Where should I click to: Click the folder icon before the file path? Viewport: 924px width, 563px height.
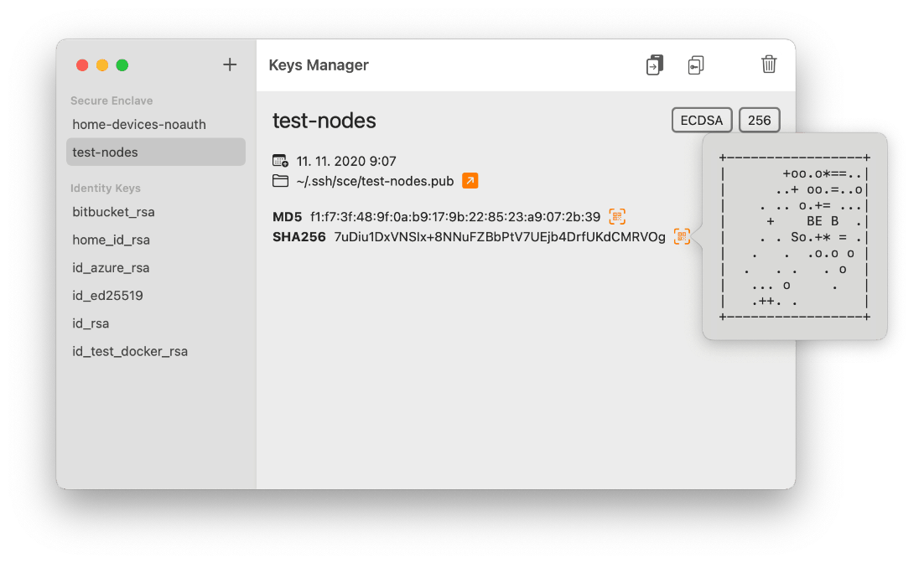278,180
